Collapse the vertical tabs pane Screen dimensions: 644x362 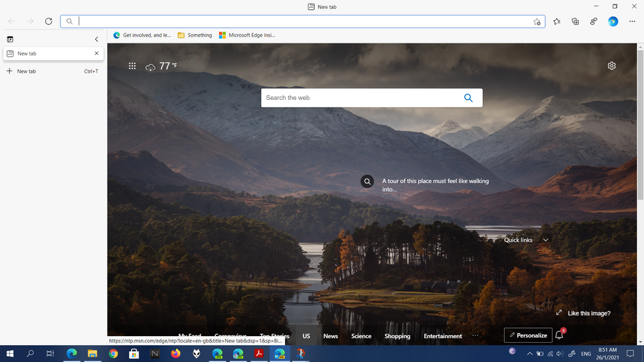[97, 39]
